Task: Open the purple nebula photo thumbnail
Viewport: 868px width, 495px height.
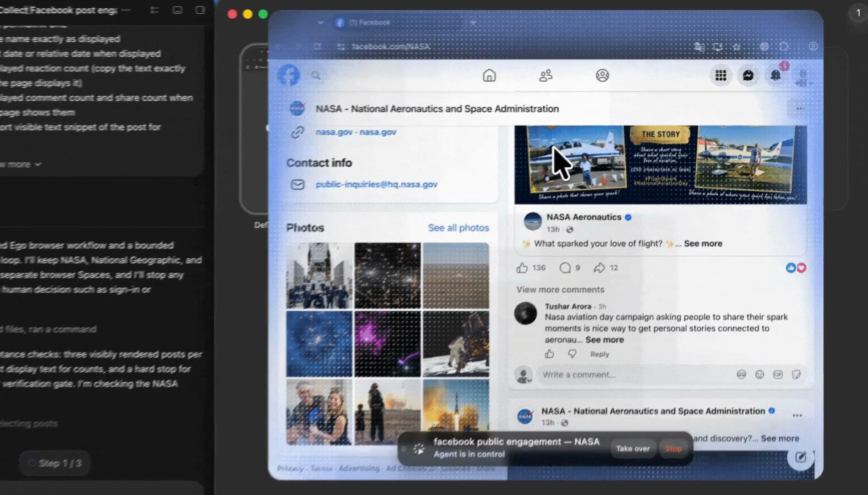Action: pos(387,344)
